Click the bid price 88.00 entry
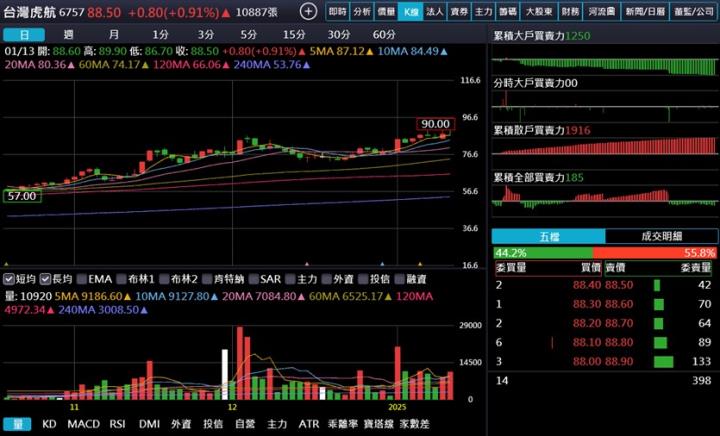This screenshot has width=720, height=436. point(586,362)
